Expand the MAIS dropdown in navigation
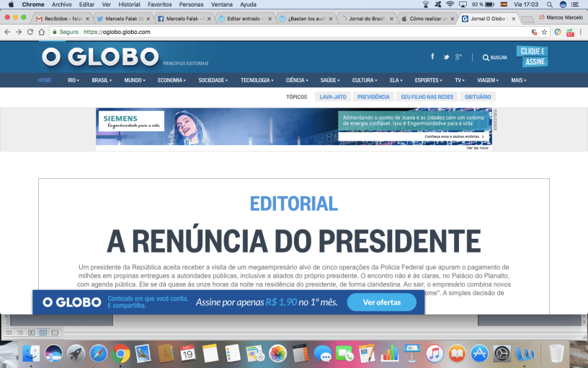Viewport: 588px width, 368px height. (518, 80)
